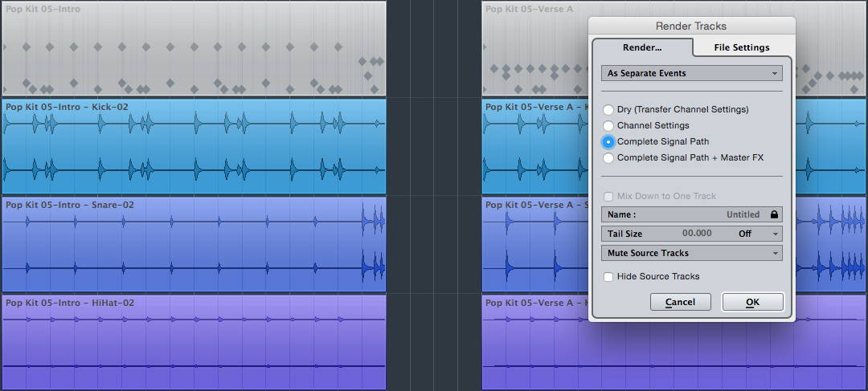Select the Pop Kit 05-Verse A MIDI event
The width and height of the screenshot is (868, 391).
pyautogui.click(x=534, y=49)
